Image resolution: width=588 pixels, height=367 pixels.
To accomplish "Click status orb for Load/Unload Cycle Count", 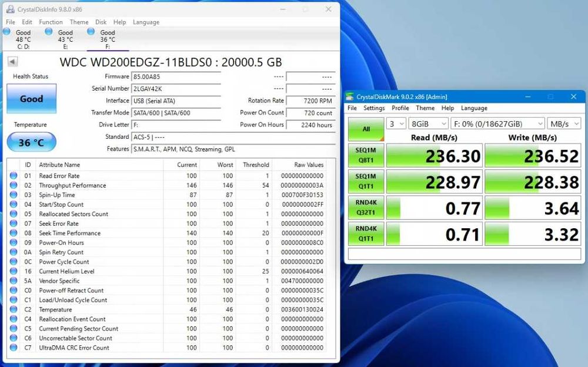I will (14, 300).
